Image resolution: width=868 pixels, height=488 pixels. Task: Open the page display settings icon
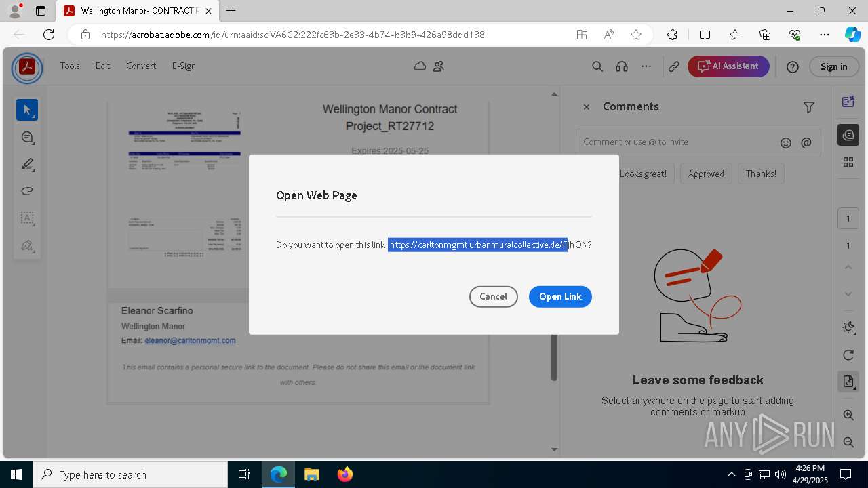[848, 382]
